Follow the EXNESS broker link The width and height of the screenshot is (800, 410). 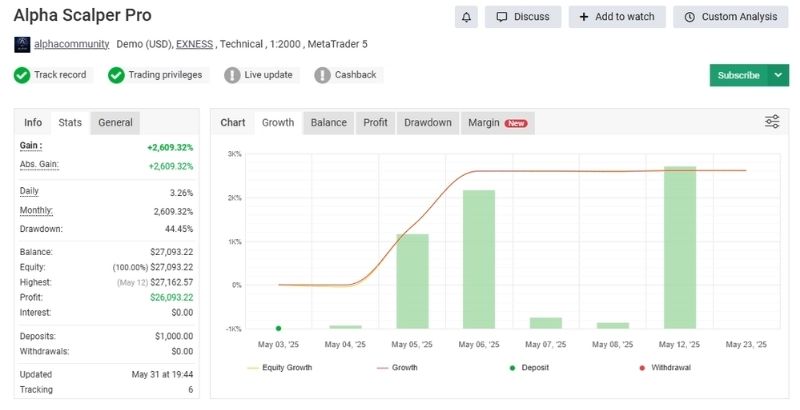point(196,45)
